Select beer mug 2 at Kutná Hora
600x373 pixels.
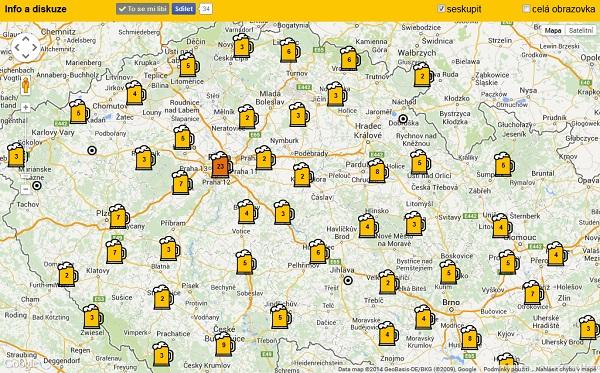click(303, 175)
